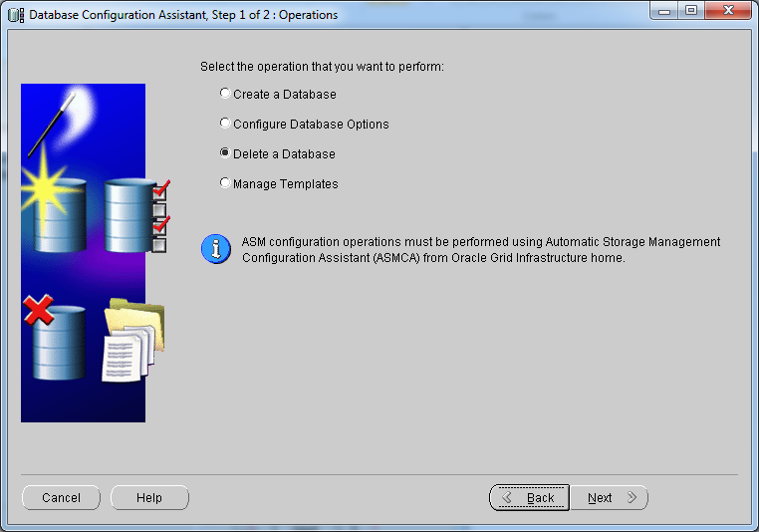Click the Database Configuration Assistant title bar icon
Image resolution: width=759 pixels, height=532 pixels.
(16, 15)
